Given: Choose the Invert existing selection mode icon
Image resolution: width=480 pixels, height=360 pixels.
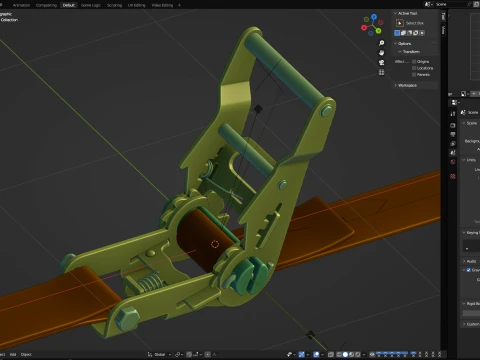Looking at the screenshot, I should click(x=416, y=33).
